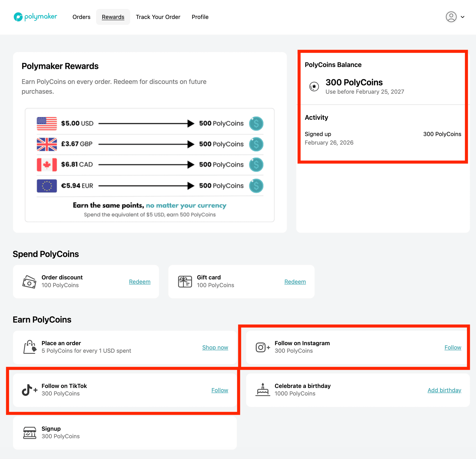Redeem the Order discount reward
This screenshot has width=476, height=459.
click(140, 282)
